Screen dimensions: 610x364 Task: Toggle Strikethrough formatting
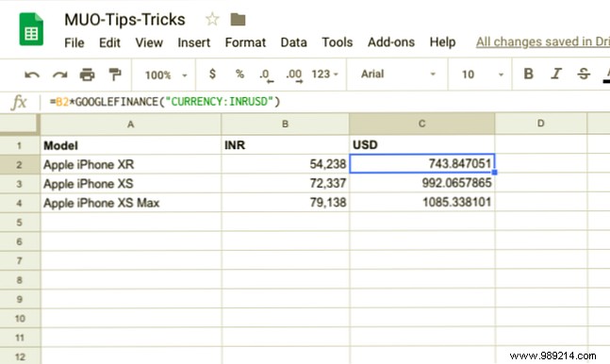tap(584, 74)
